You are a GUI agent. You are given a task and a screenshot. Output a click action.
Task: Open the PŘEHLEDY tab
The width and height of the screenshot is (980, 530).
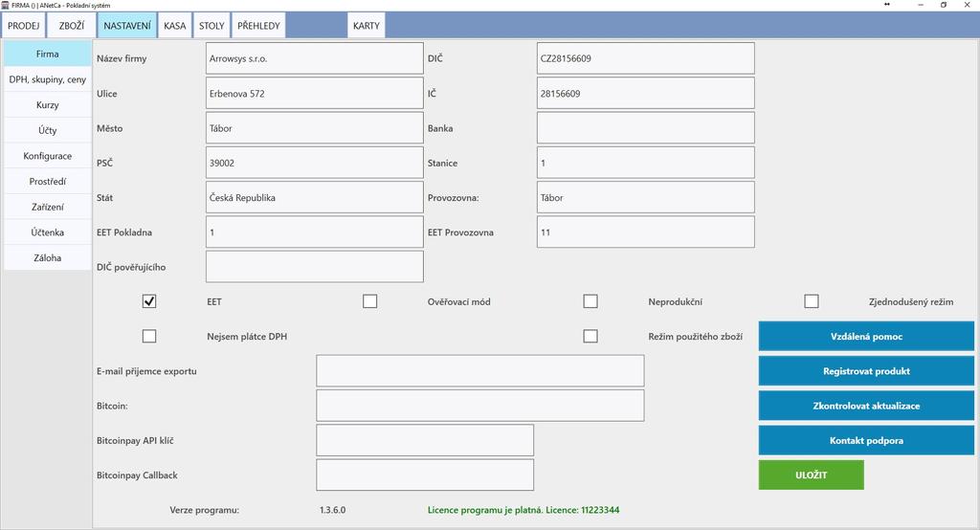[x=258, y=26]
